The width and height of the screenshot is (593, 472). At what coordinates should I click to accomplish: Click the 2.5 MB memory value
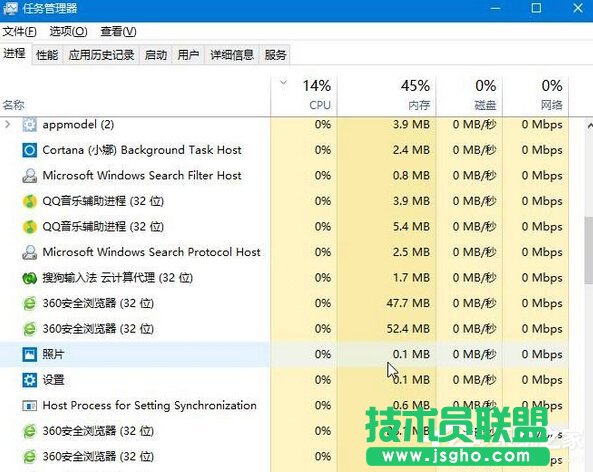(x=411, y=252)
